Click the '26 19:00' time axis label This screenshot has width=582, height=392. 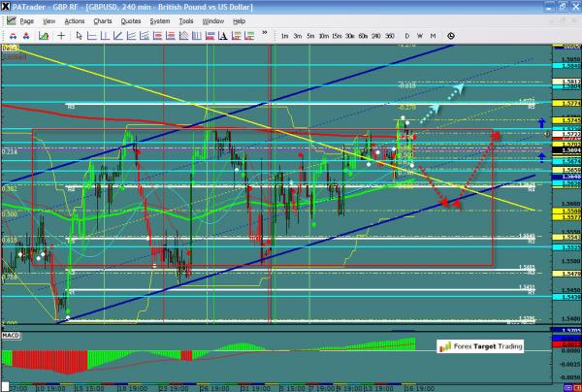tap(215, 389)
